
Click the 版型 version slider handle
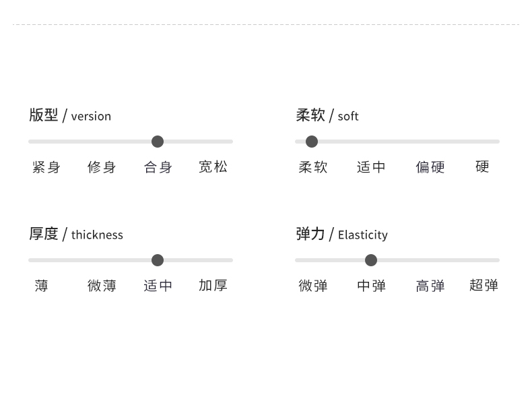coord(158,142)
